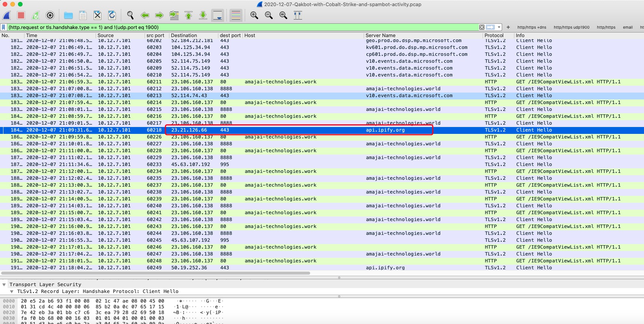Apply the 'http/https udp1900' filter button
644x324 pixels.
[x=571, y=27]
